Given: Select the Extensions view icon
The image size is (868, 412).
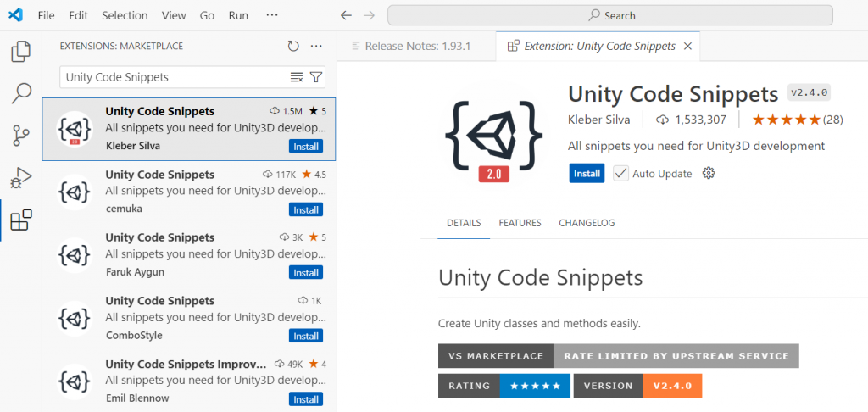Looking at the screenshot, I should (x=21, y=220).
